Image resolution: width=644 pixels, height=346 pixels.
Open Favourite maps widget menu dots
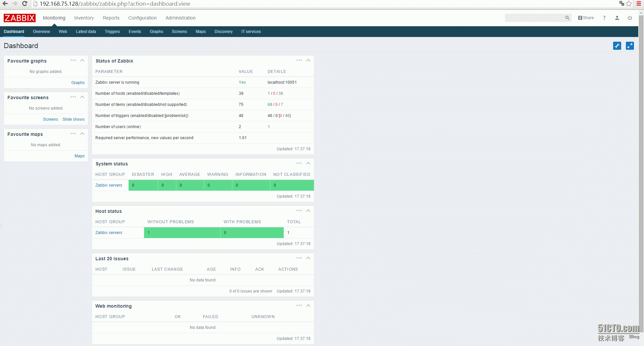pyautogui.click(x=73, y=134)
